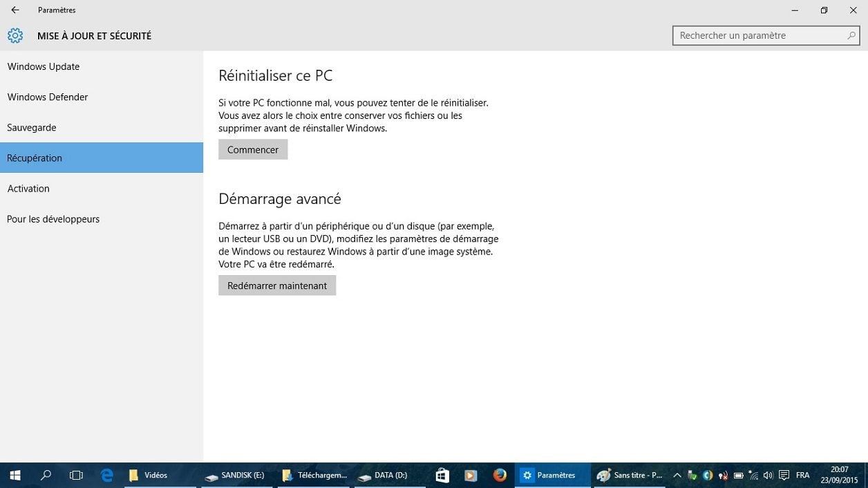This screenshot has height=488, width=868.
Task: Select the Récupération section
Action: pos(102,158)
